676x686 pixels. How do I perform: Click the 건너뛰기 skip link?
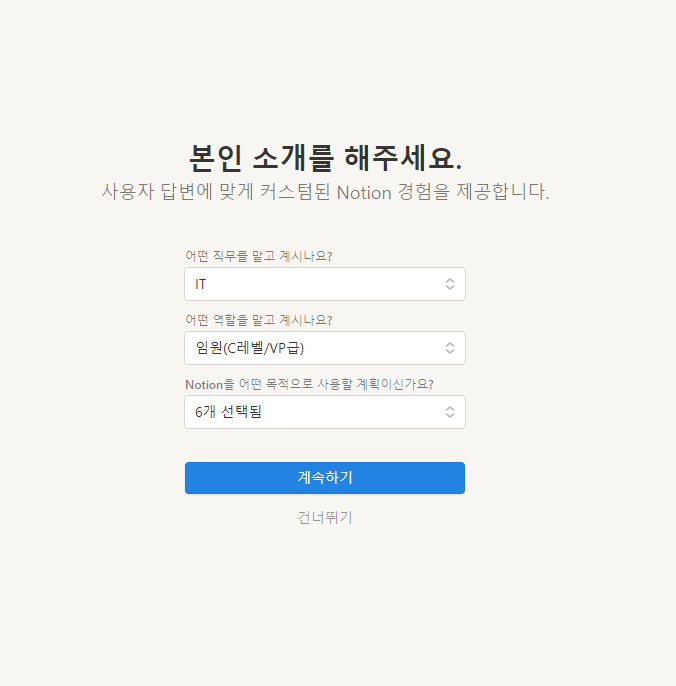point(325,518)
